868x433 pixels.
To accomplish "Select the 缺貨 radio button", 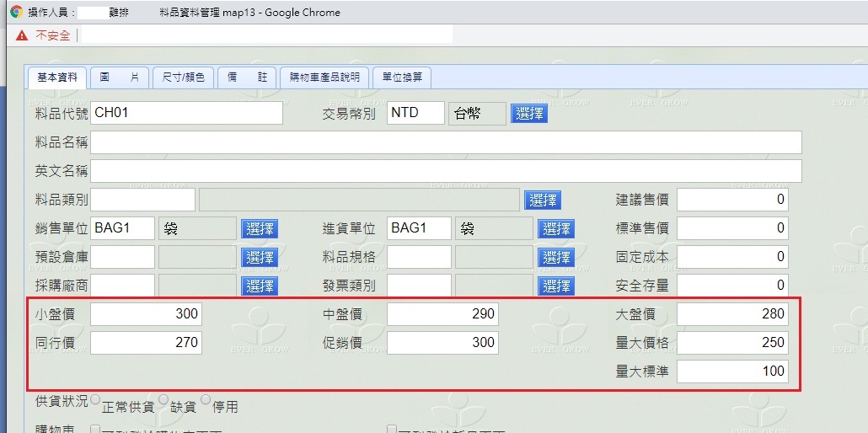I will [163, 399].
